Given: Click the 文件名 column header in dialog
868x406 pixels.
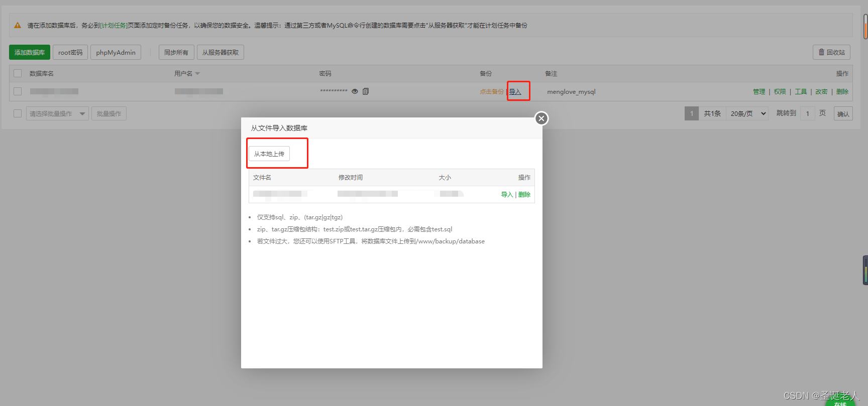Looking at the screenshot, I should click(x=262, y=177).
